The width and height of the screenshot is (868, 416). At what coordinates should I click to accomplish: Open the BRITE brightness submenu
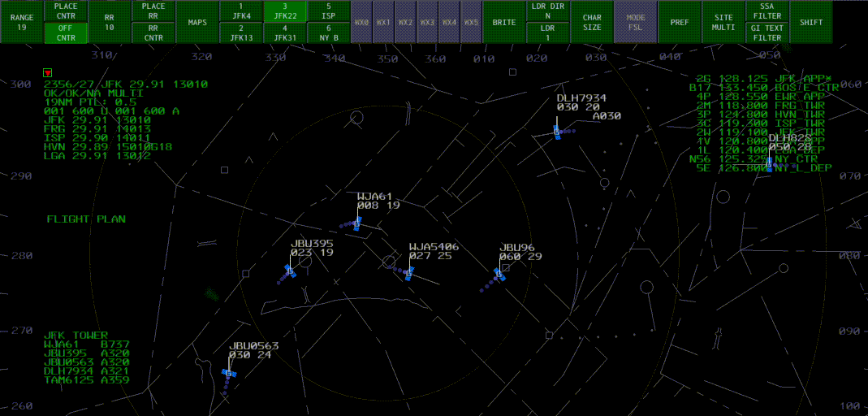(503, 22)
